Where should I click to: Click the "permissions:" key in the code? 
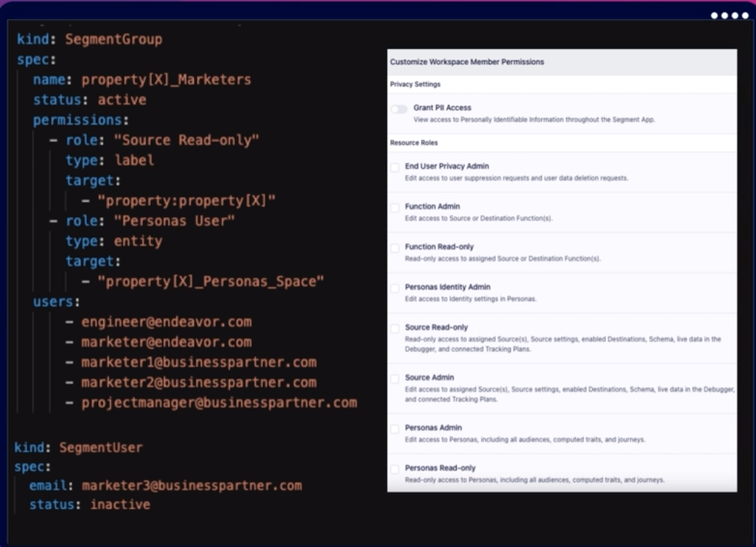(x=81, y=120)
